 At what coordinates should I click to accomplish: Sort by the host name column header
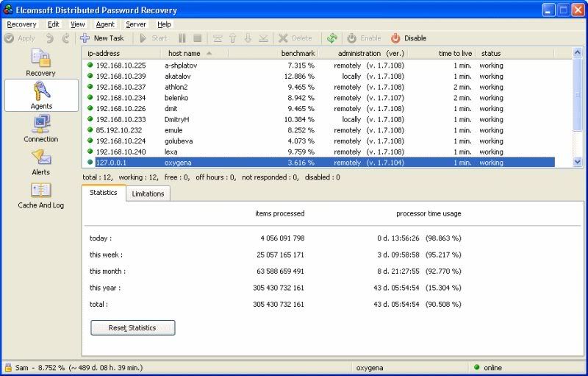pyautogui.click(x=184, y=54)
